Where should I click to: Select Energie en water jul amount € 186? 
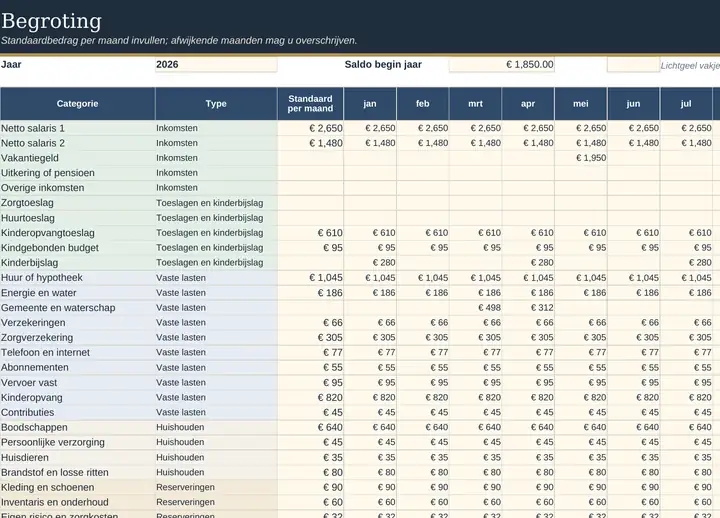click(x=686, y=293)
